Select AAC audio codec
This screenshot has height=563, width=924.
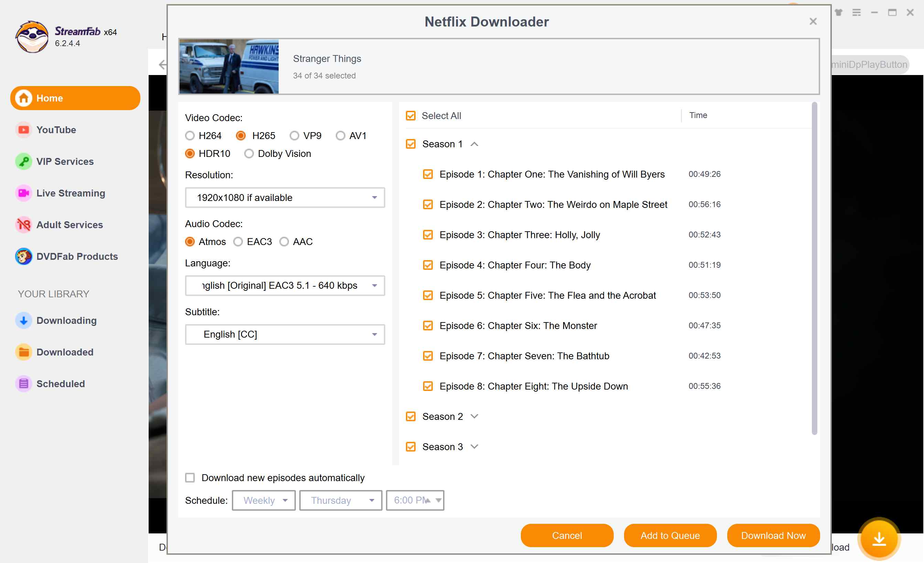point(284,242)
